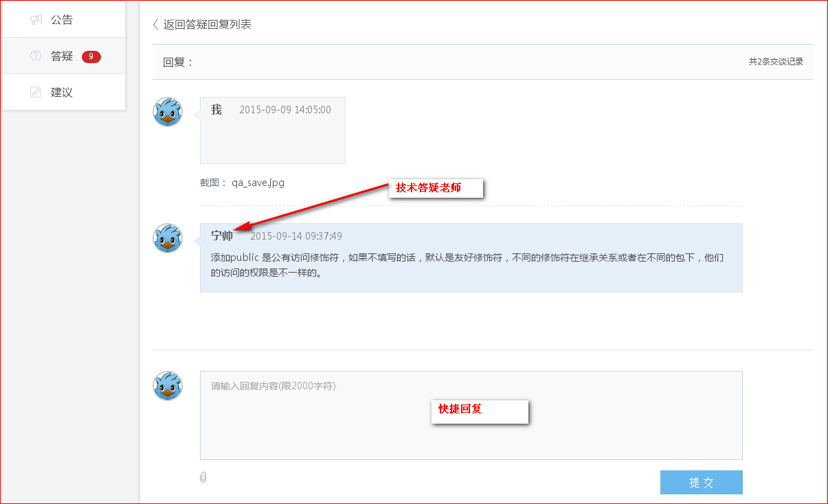Click the question mark icon beside 答疑
This screenshot has width=828, height=504.
[x=36, y=56]
